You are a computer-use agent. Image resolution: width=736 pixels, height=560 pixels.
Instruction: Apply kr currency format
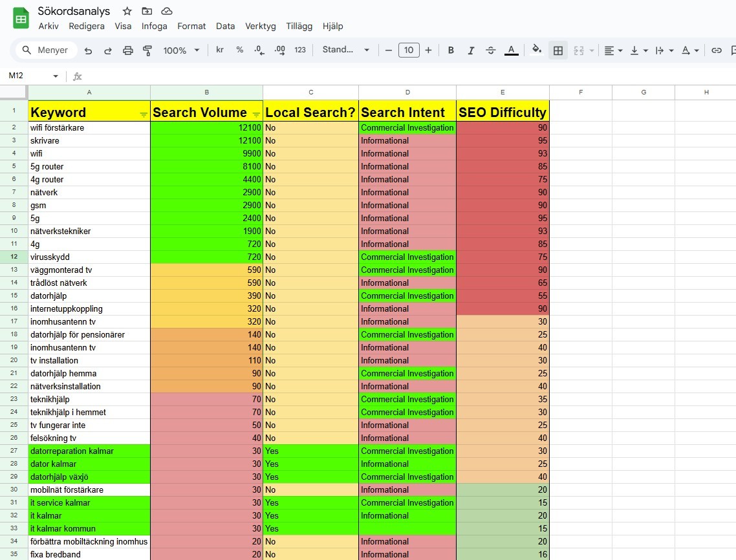coord(220,50)
